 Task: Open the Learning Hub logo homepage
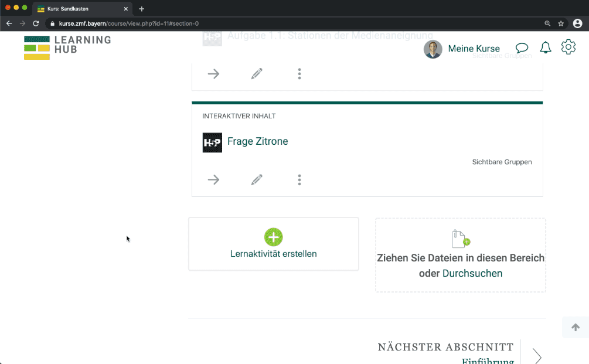(67, 47)
